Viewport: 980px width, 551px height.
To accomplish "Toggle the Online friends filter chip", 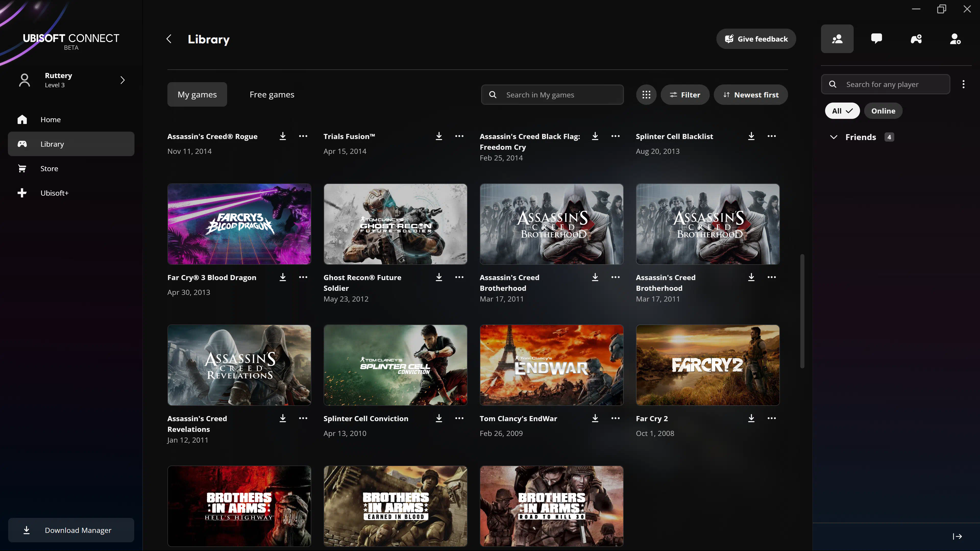I will tap(883, 111).
